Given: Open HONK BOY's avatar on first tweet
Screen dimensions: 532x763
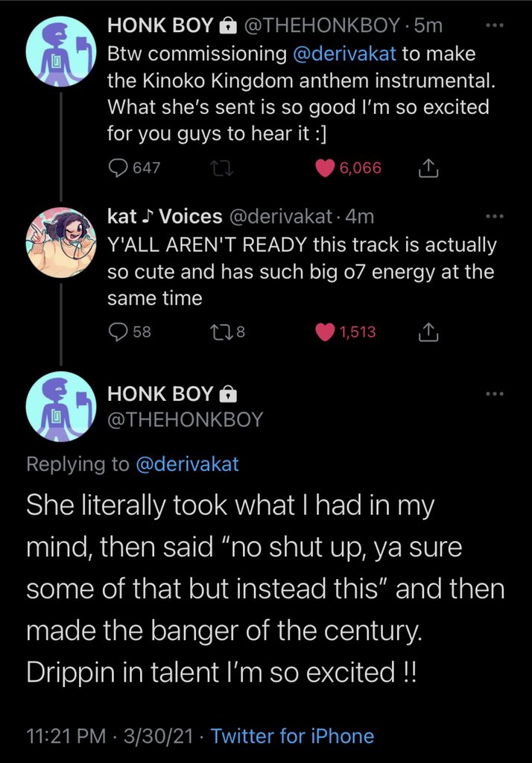Looking at the screenshot, I should (61, 48).
